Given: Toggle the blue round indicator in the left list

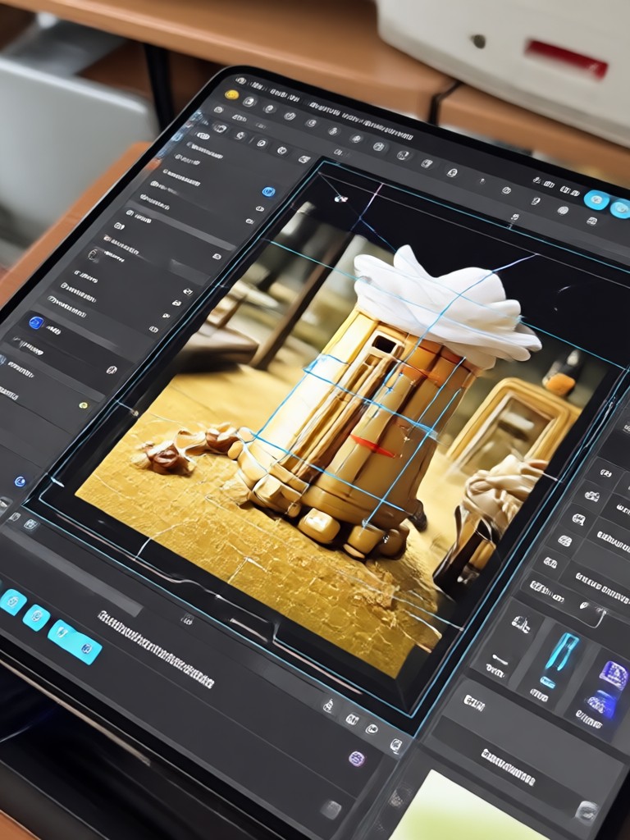Looking at the screenshot, I should pyautogui.click(x=268, y=192).
